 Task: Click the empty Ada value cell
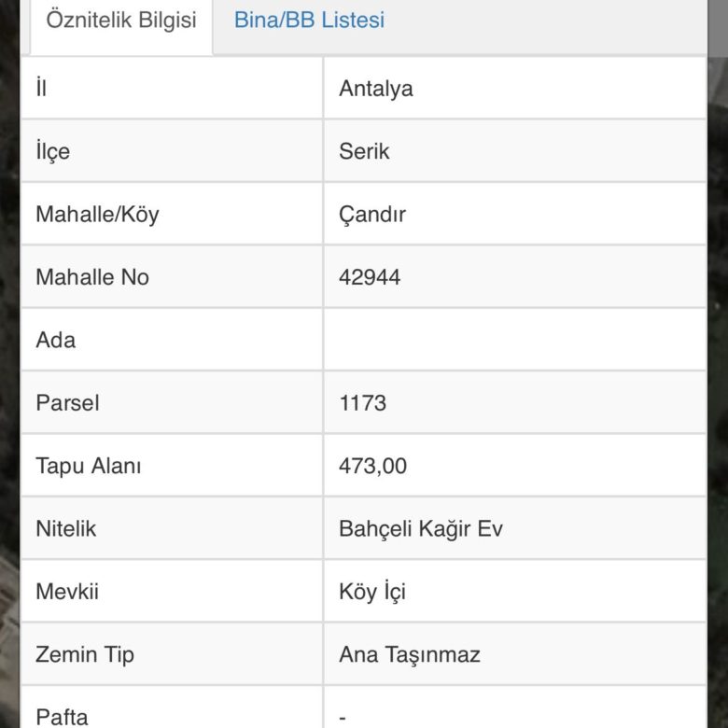pyautogui.click(x=513, y=340)
